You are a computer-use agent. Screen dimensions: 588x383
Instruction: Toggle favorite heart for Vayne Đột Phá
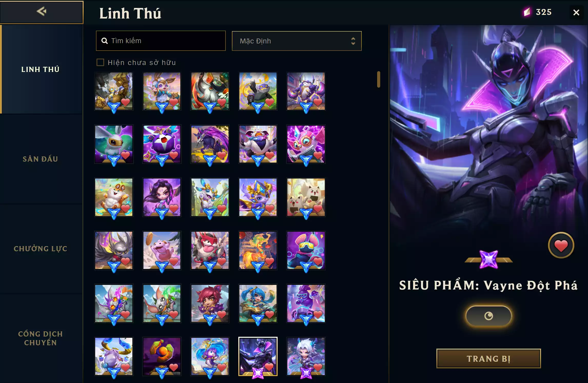[x=561, y=245]
